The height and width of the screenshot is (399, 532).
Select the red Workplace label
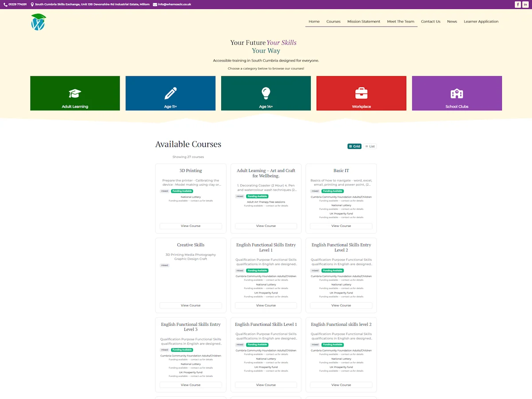pos(361,106)
